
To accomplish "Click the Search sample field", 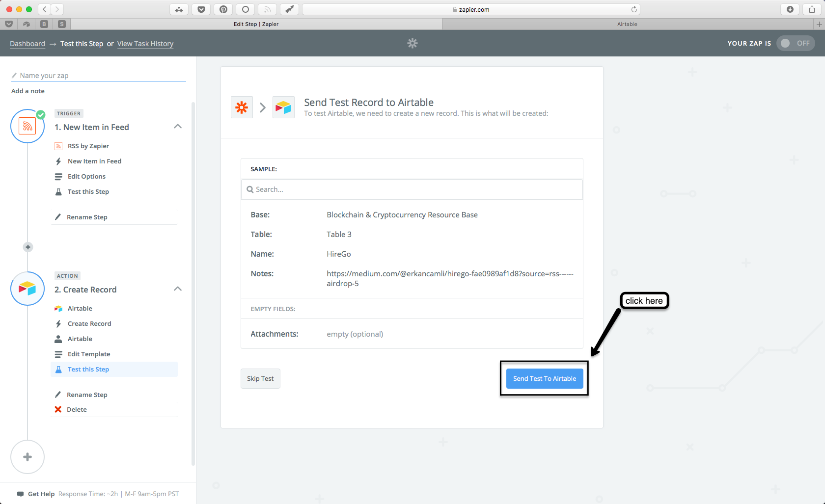I will (x=412, y=189).
